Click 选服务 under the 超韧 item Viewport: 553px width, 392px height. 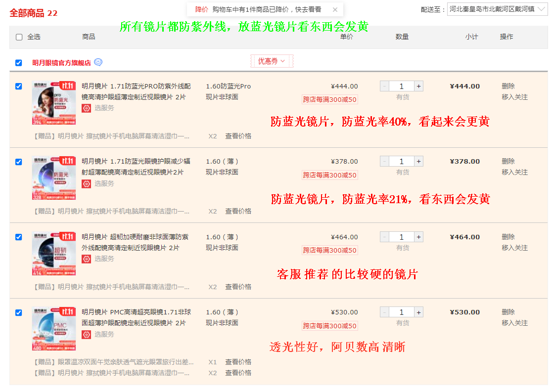pos(104,259)
